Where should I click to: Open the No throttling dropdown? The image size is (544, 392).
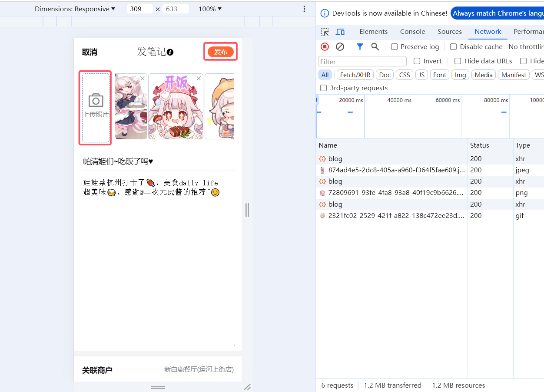[x=526, y=46]
